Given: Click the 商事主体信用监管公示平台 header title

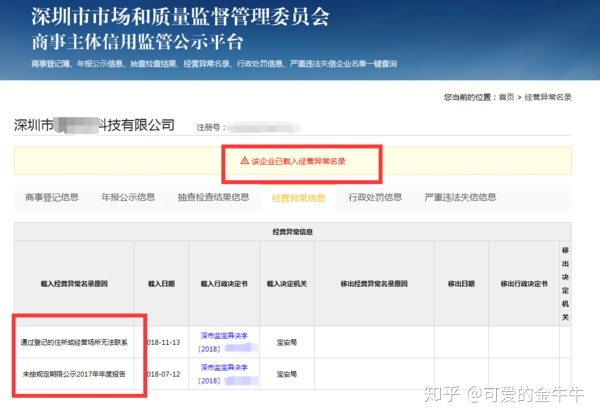Looking at the screenshot, I should point(129,42).
